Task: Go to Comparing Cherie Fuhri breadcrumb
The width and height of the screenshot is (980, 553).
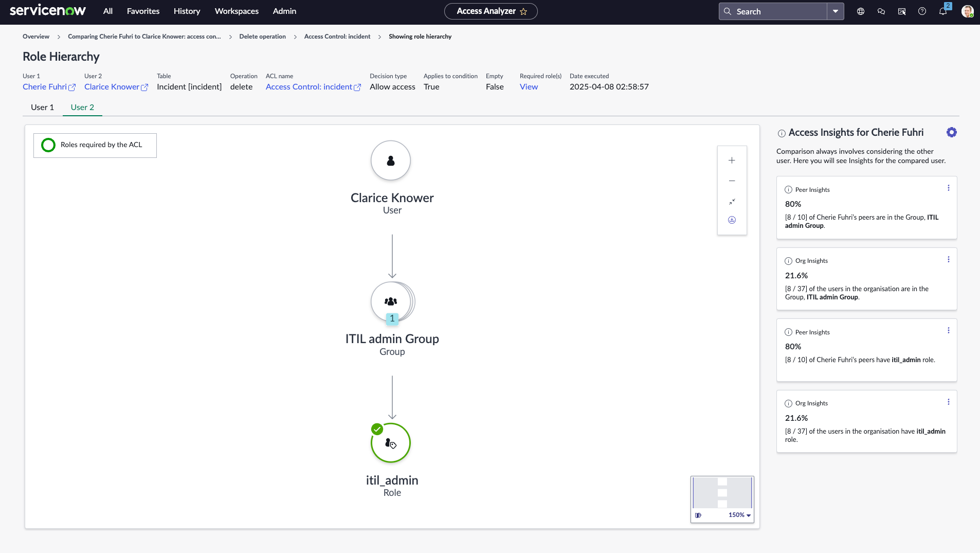Action: [144, 37]
